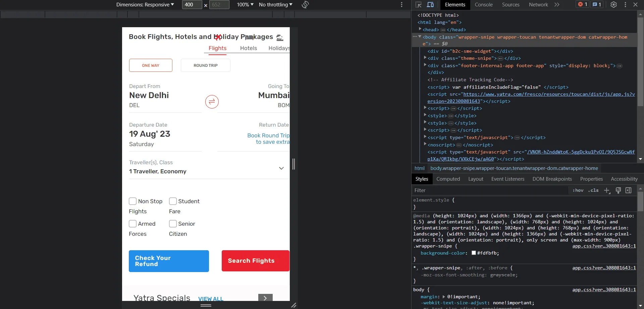This screenshot has height=309, width=644.
Task: Select the Senior Citizen checkbox
Action: [173, 224]
